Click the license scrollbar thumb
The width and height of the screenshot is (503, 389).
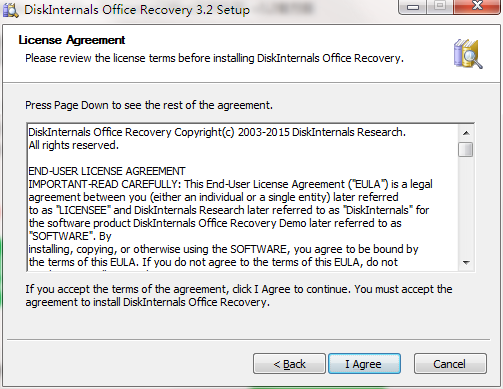(466, 149)
